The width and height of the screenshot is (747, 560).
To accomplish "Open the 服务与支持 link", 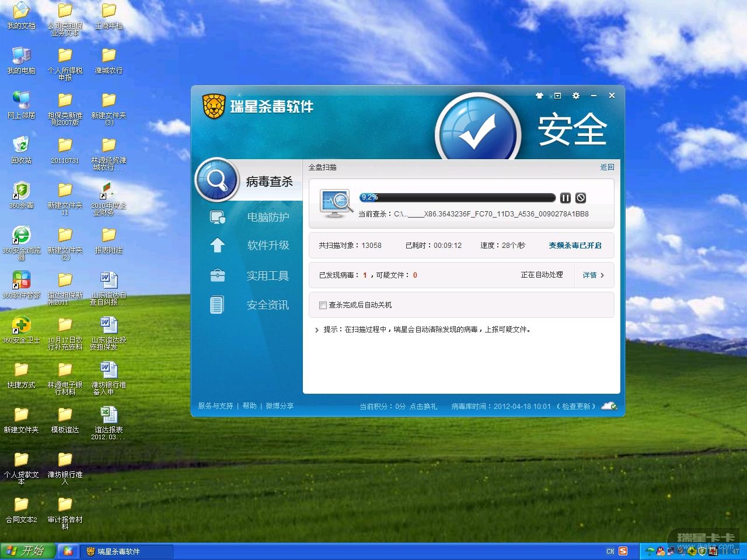I will pos(215,406).
